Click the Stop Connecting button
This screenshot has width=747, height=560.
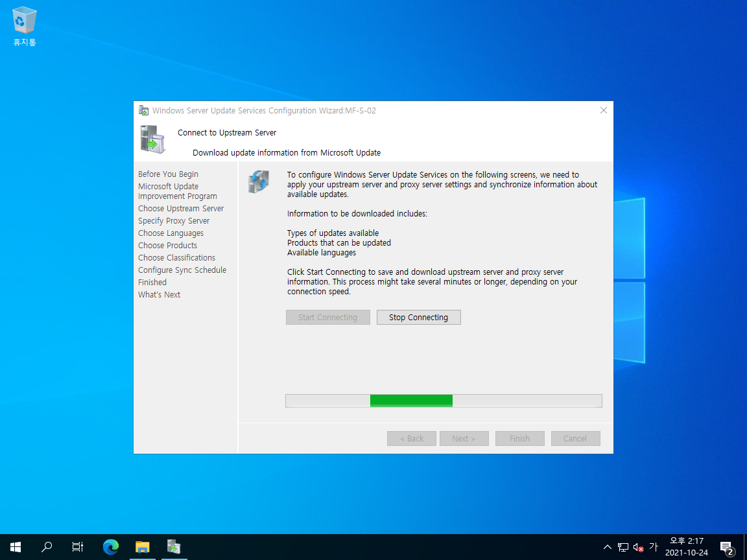419,317
